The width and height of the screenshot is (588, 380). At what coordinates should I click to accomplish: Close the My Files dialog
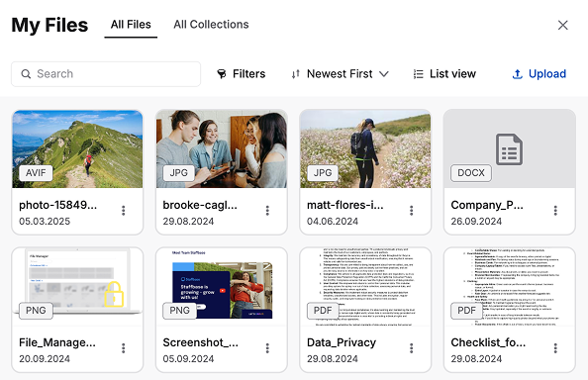pos(562,25)
